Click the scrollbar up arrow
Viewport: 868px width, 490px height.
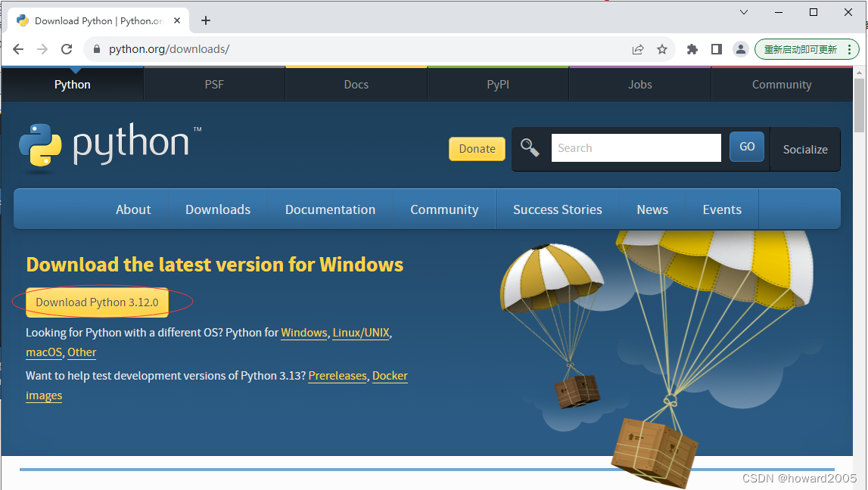pyautogui.click(x=859, y=73)
